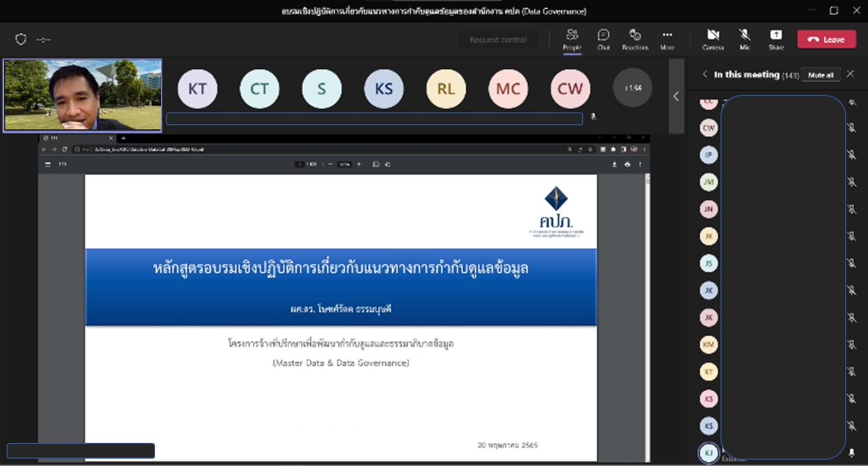Select the MC participant avatar
This screenshot has width=868, height=476.
tap(507, 88)
